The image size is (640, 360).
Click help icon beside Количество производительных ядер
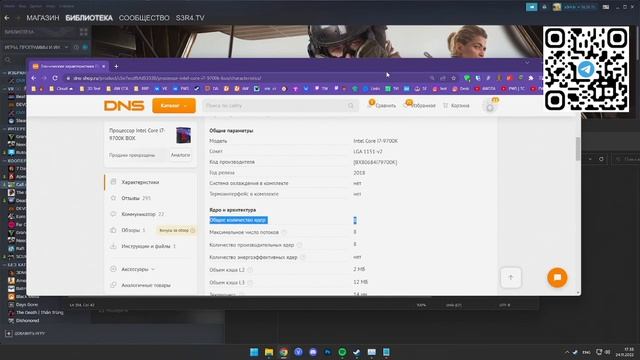click(300, 245)
